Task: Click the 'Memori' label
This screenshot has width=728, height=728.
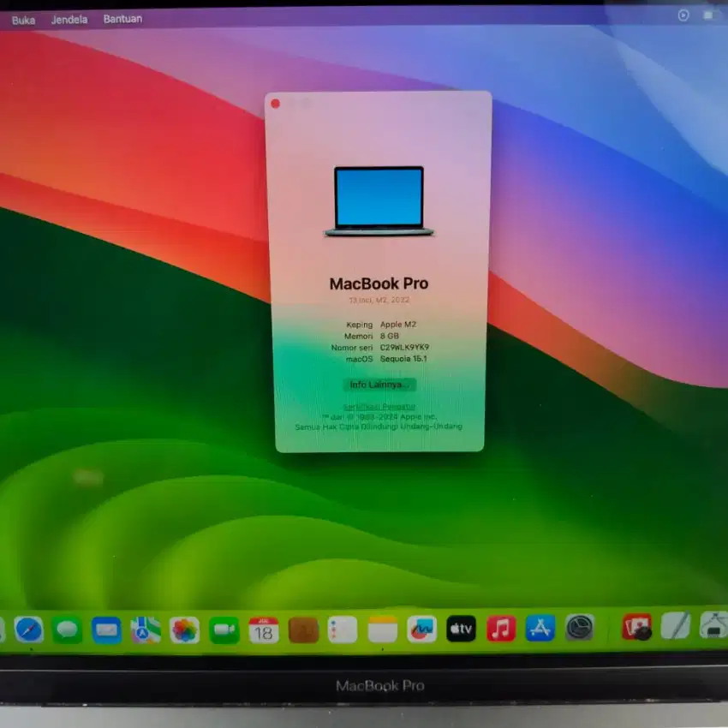Action: coord(358,336)
